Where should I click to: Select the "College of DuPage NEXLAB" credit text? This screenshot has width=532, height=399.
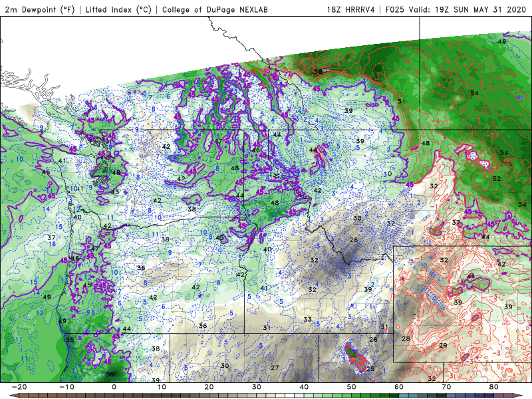pyautogui.click(x=215, y=9)
